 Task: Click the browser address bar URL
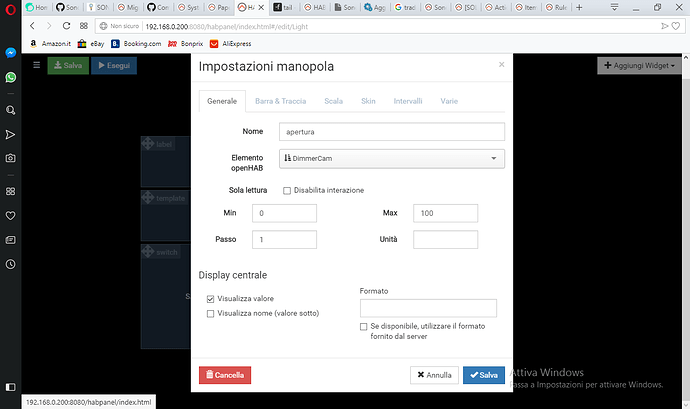(227, 26)
